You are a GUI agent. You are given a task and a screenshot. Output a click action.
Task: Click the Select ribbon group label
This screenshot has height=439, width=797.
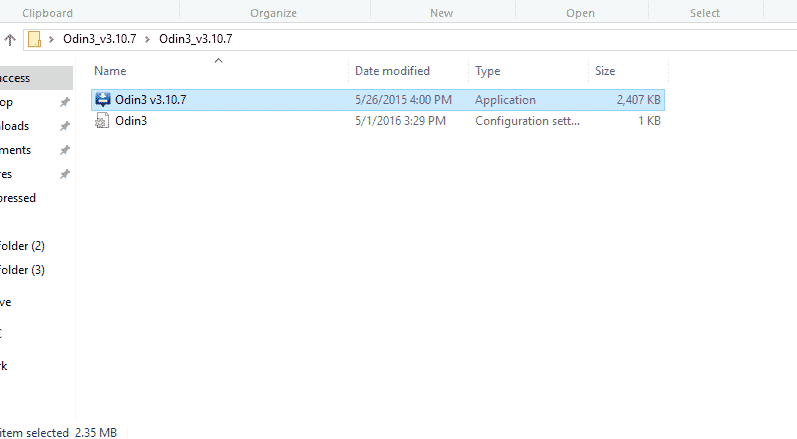(704, 13)
